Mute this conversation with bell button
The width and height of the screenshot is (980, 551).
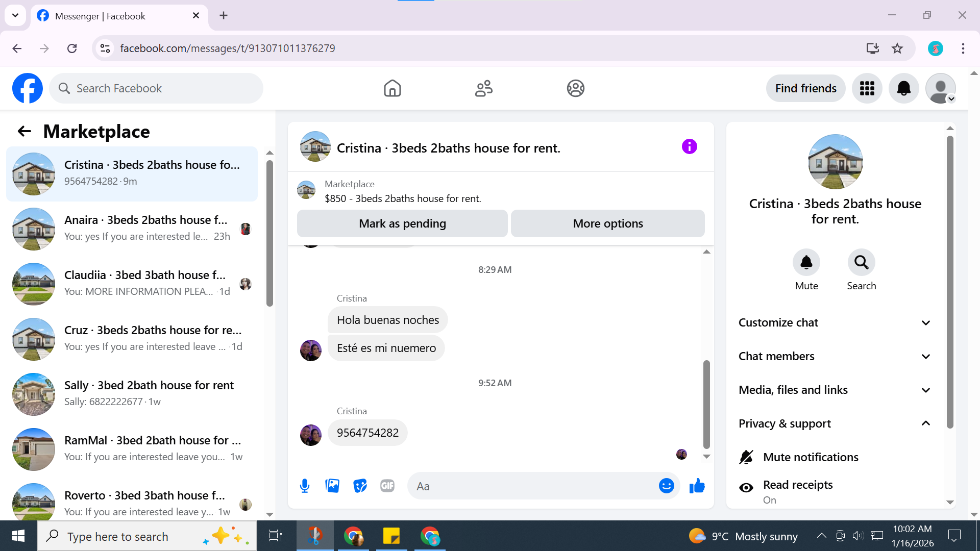[806, 263]
